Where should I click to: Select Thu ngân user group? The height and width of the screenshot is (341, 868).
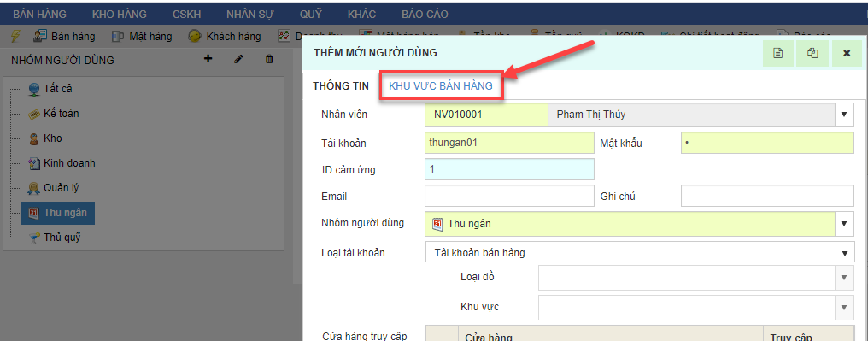[x=57, y=213]
